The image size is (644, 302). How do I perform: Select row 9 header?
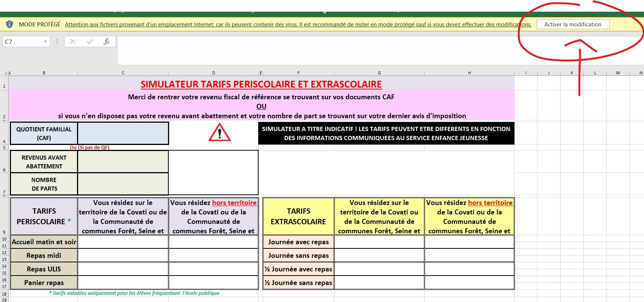(x=4, y=216)
